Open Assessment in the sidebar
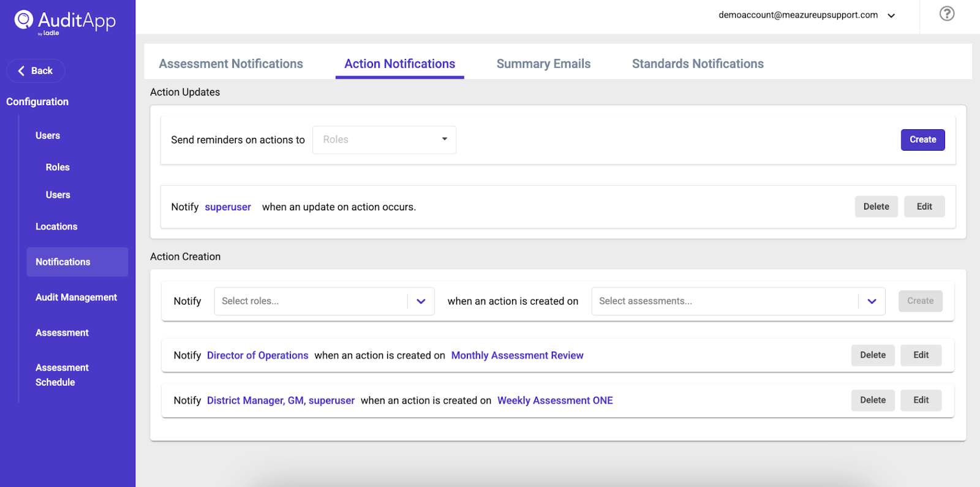 pos(62,333)
